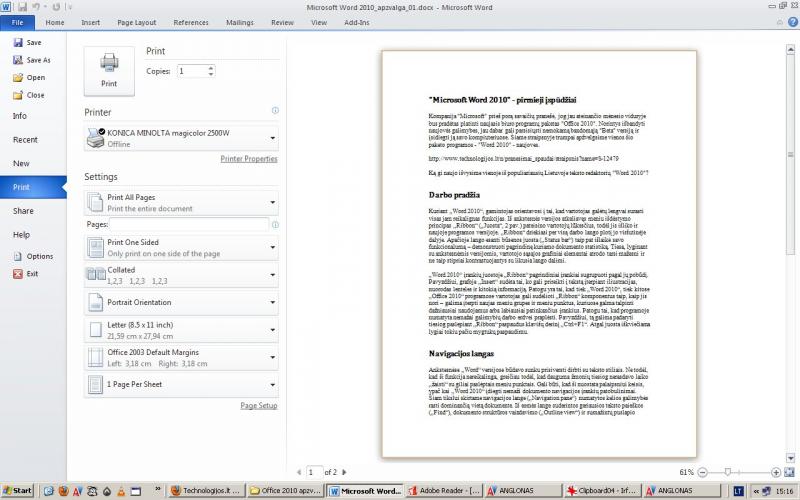Zoom in with the plus button
Viewport: 800px width, 500px height.
(x=776, y=472)
